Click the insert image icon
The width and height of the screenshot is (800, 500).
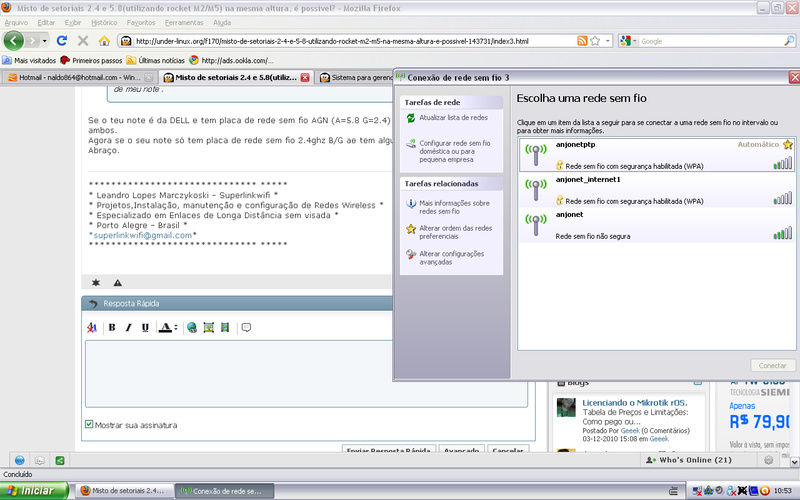(208, 328)
